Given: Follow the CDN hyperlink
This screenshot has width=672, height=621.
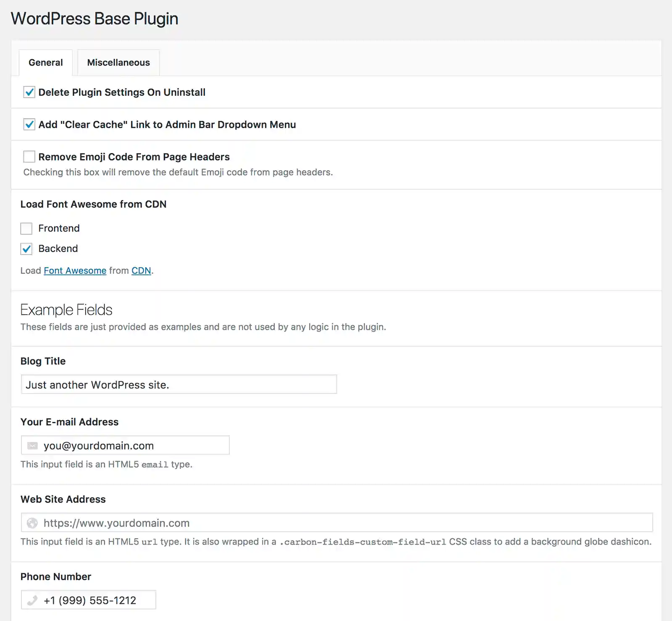Looking at the screenshot, I should point(140,270).
